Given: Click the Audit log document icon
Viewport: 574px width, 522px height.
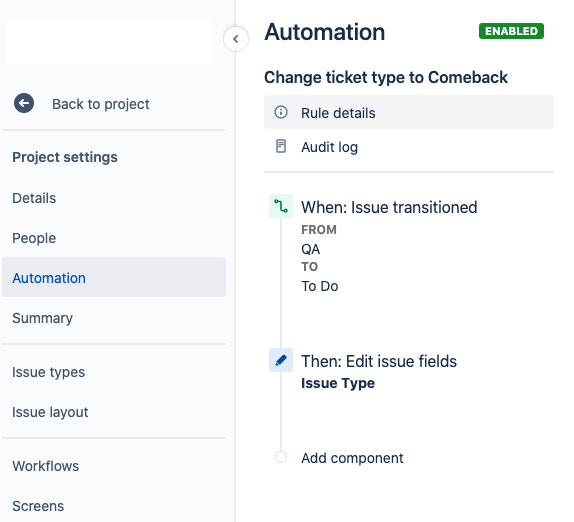Looking at the screenshot, I should (x=281, y=146).
